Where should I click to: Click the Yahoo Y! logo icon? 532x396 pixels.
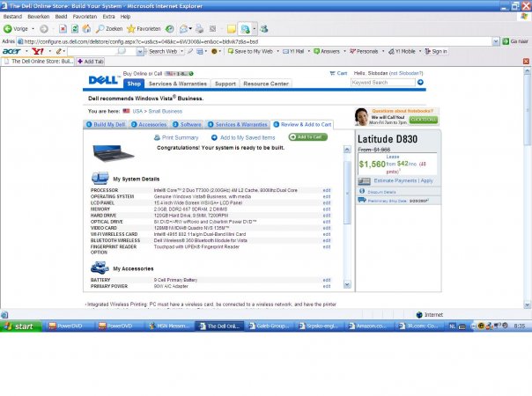pos(38,51)
